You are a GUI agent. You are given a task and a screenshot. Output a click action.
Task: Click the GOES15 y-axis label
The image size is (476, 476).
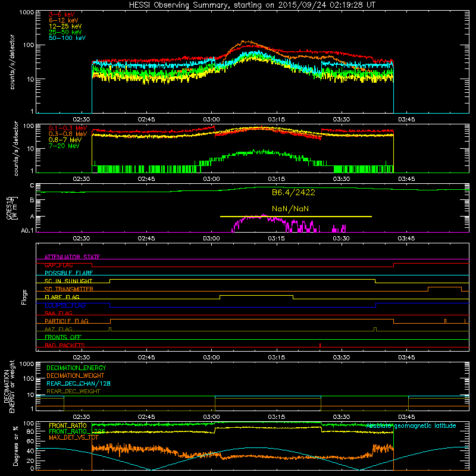pos(12,208)
